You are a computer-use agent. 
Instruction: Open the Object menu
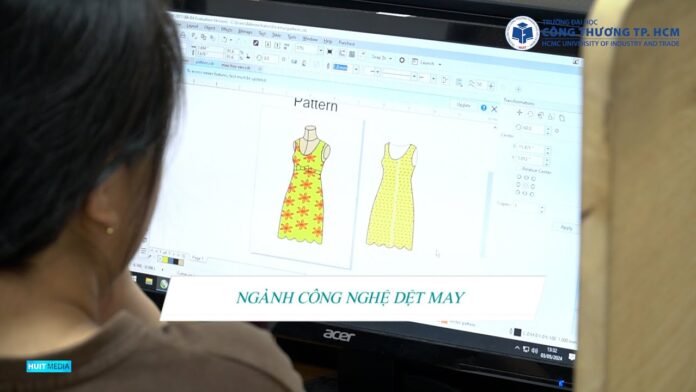point(210,28)
